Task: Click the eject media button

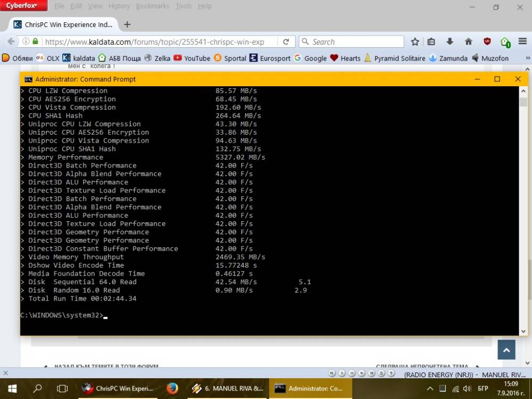Action: coord(381,373)
